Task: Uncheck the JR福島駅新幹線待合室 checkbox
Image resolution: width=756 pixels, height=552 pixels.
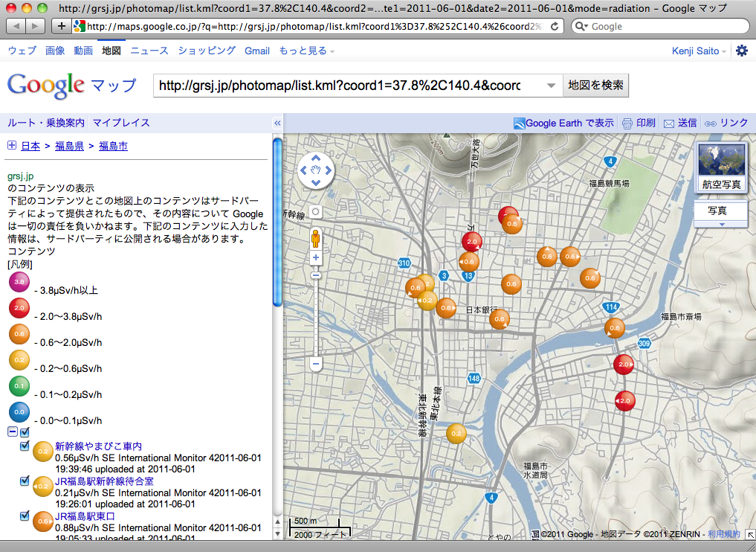Action: (25, 481)
